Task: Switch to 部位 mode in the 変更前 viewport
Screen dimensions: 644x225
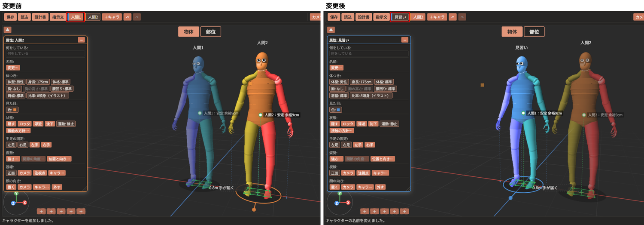Action: [x=210, y=32]
